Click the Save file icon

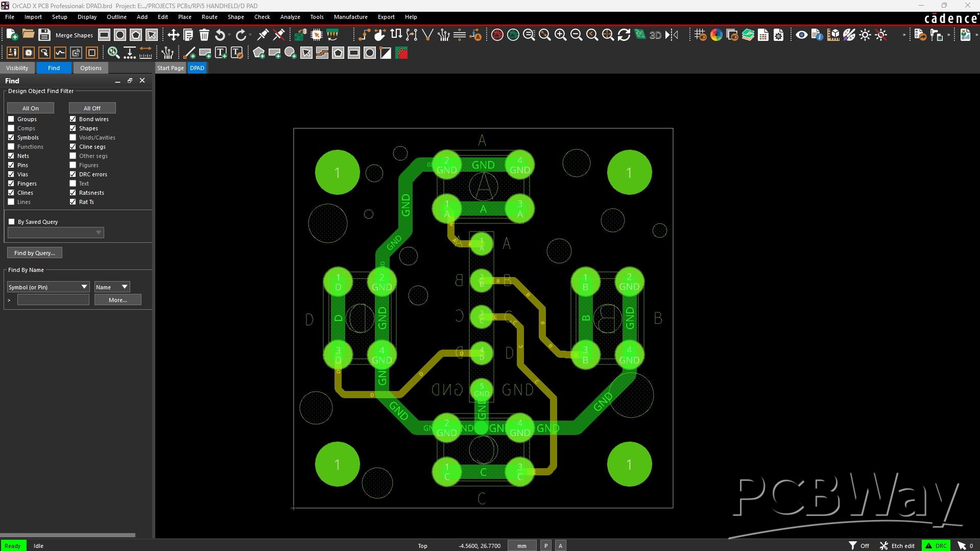44,35
